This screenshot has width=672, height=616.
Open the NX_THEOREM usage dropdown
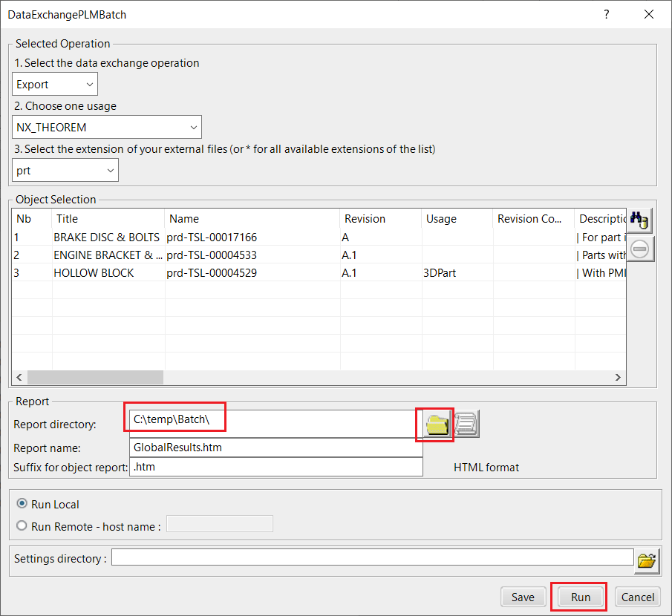(x=107, y=127)
